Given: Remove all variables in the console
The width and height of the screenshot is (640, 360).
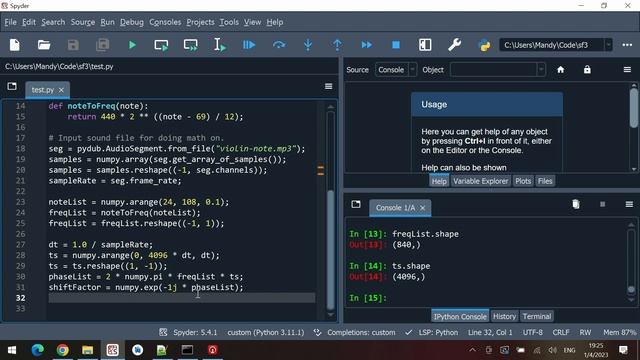Looking at the screenshot, I should [576, 204].
